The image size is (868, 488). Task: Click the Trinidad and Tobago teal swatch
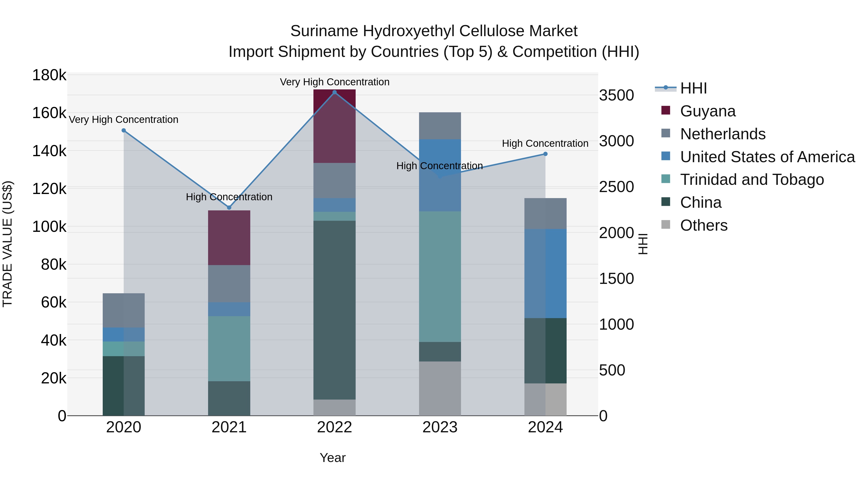[x=666, y=179]
